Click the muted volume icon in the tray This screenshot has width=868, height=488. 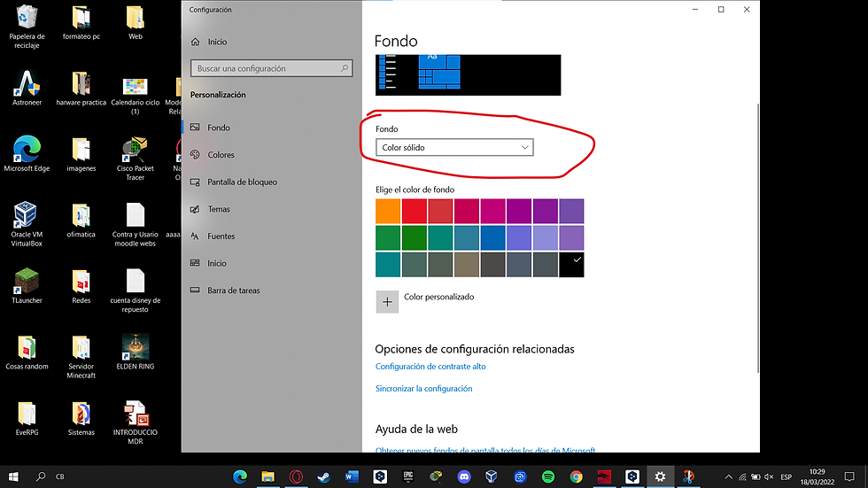[x=769, y=477]
